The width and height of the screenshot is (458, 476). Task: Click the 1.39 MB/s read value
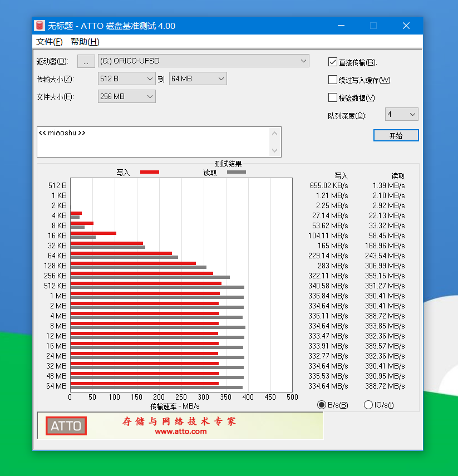point(388,185)
